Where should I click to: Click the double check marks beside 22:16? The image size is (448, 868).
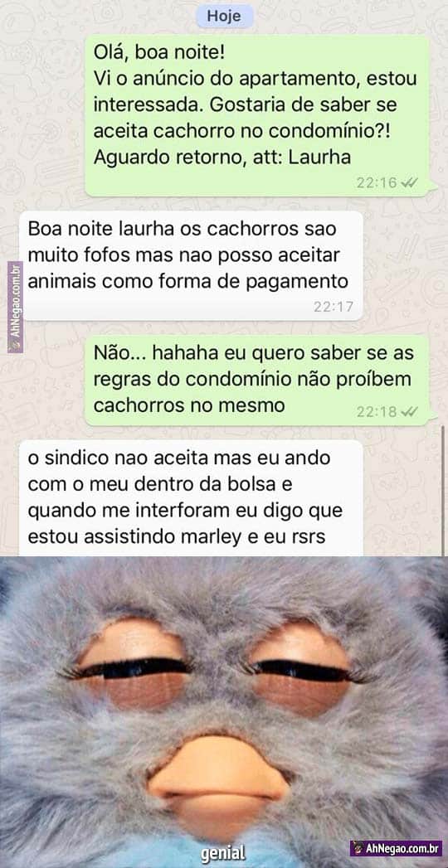(x=410, y=182)
